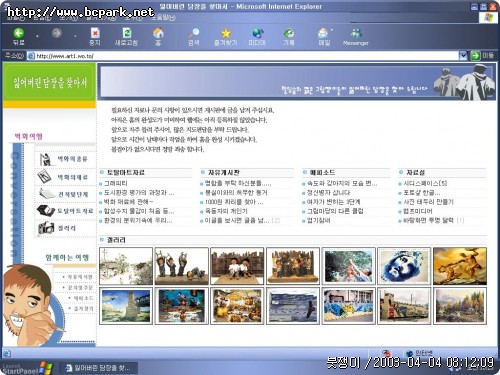Open sidebar item 토탈아트자료 with graduation cap icon
The width and height of the screenshot is (500, 375).
65,211
